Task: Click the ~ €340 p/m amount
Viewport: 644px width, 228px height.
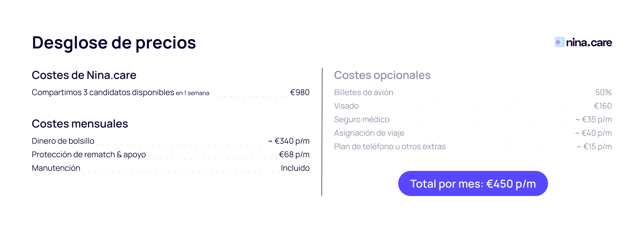Action: pyautogui.click(x=289, y=141)
